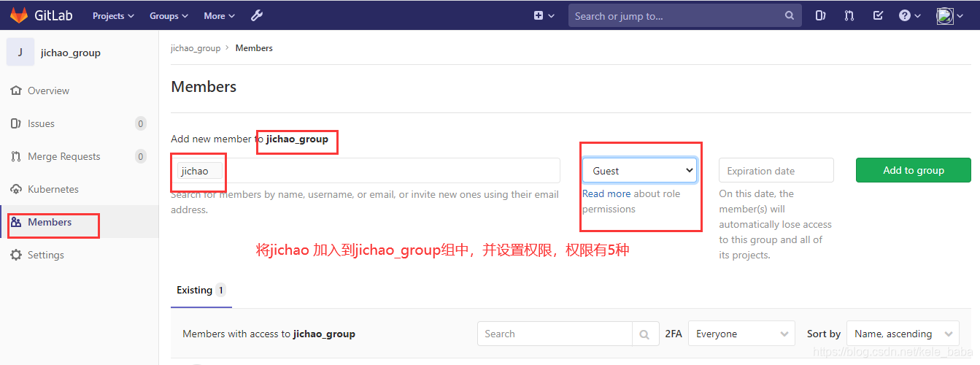
Task: Open the user avatar menu
Action: 949,15
